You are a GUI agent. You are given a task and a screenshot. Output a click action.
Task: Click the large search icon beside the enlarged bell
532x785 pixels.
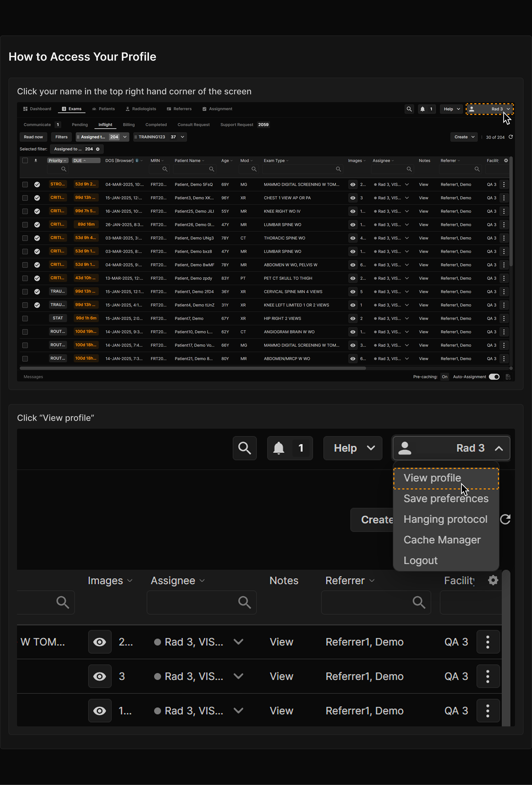tap(244, 448)
